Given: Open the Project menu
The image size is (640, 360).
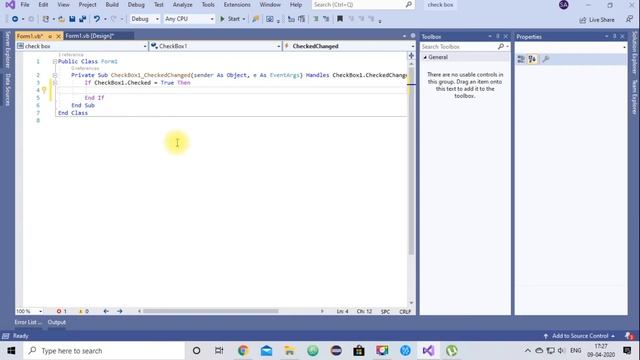Looking at the screenshot, I should point(87,4).
